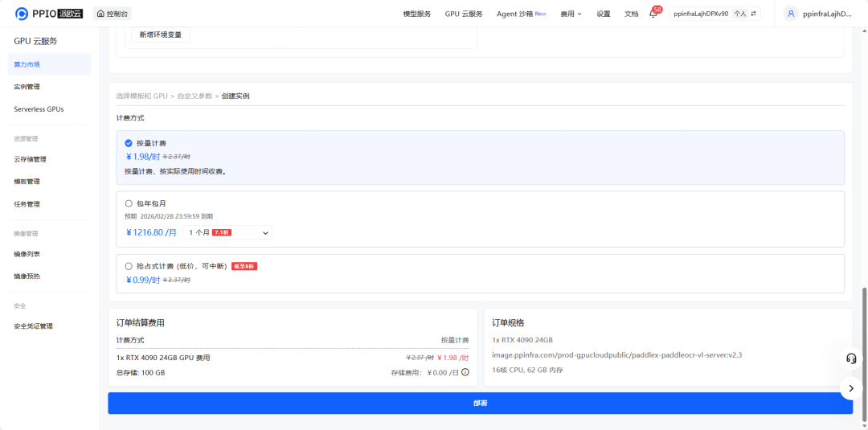Click the blue 部署 deploy button
Image resolution: width=868 pixels, height=430 pixels.
(x=480, y=403)
